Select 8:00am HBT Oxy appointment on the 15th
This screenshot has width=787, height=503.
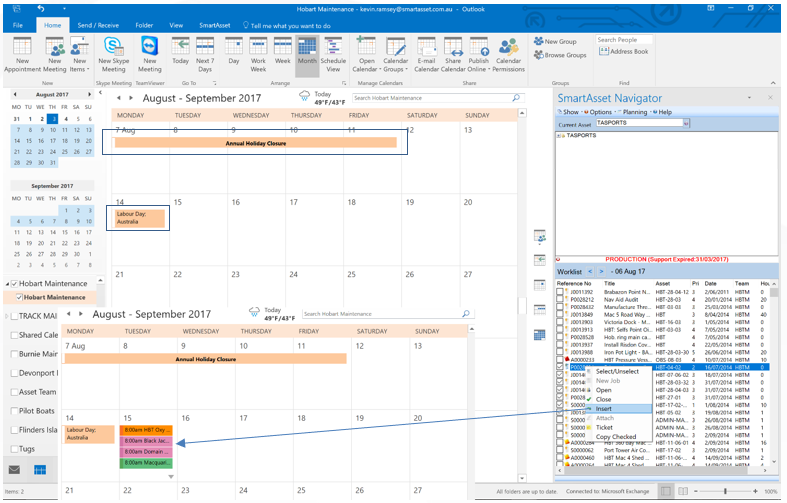[146, 430]
